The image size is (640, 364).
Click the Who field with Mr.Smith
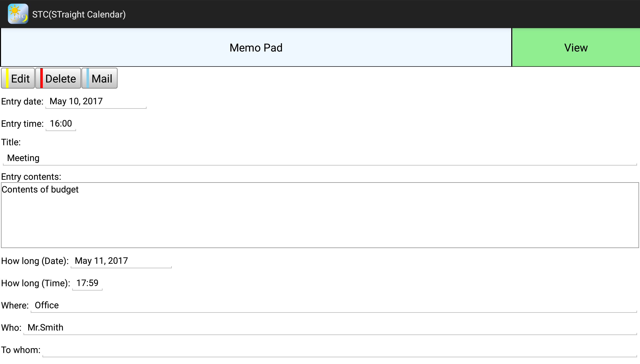pos(330,328)
